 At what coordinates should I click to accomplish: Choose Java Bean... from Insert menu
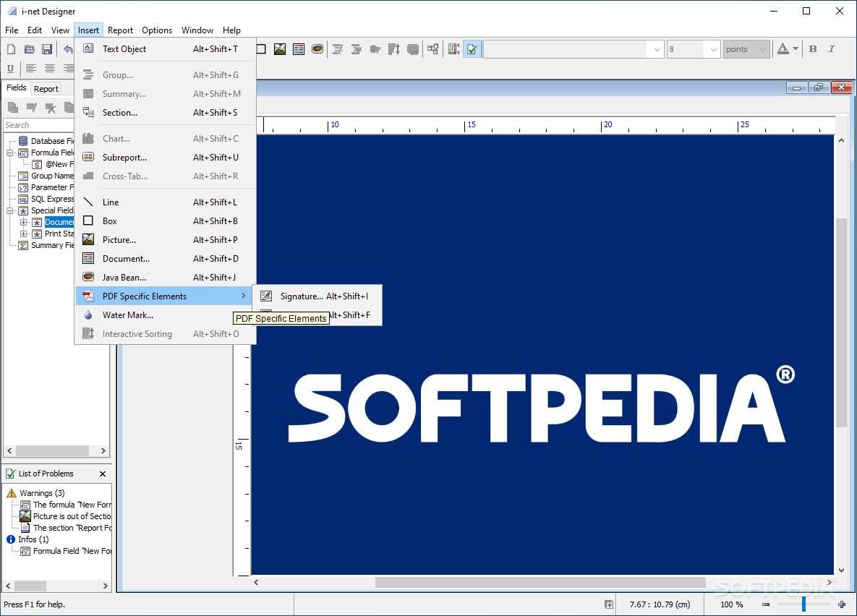point(166,277)
